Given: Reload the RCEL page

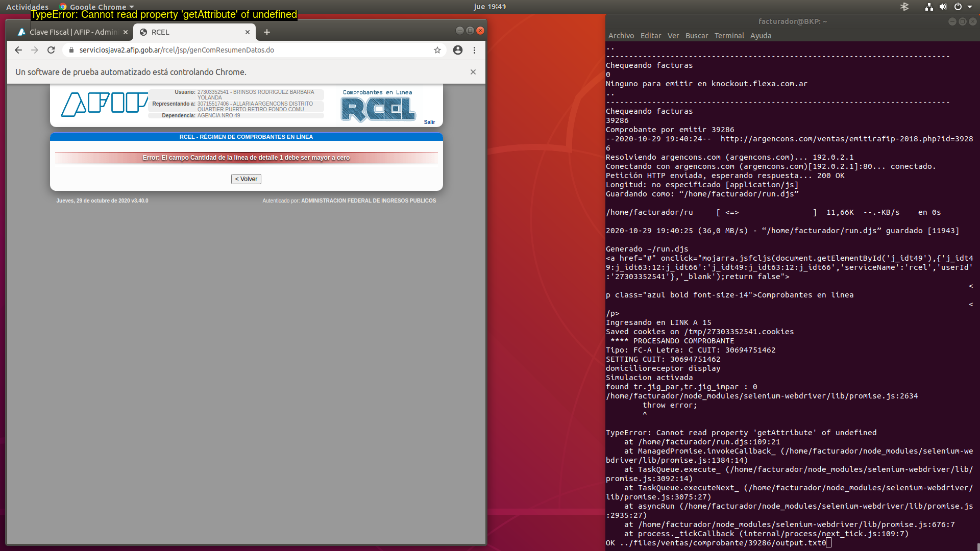Looking at the screenshot, I should 51,50.
